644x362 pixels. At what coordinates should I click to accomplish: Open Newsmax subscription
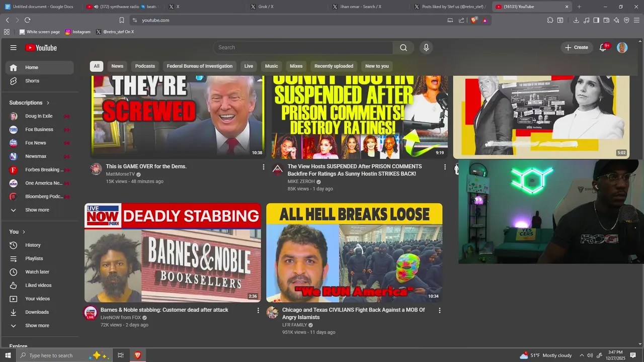tap(39, 156)
